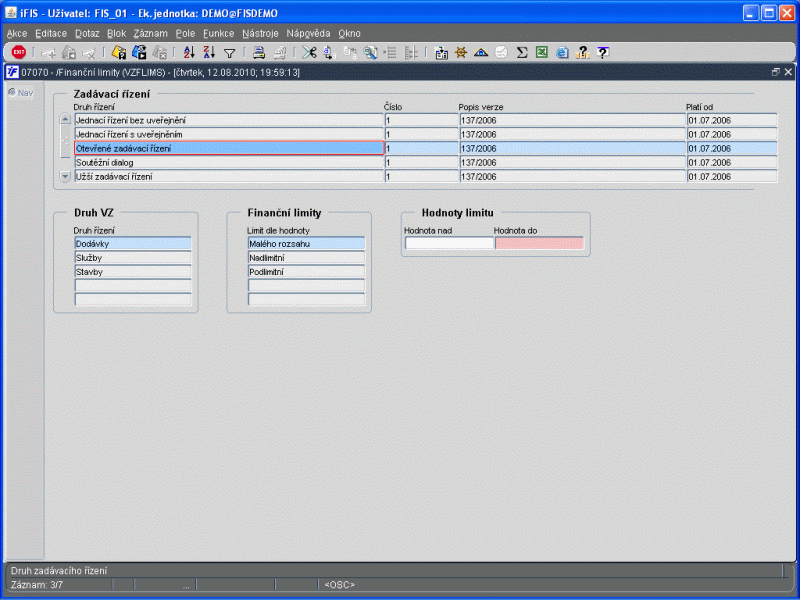Viewport: 800px width, 600px height.
Task: Click the copy text toolbar icon
Action: [330, 53]
